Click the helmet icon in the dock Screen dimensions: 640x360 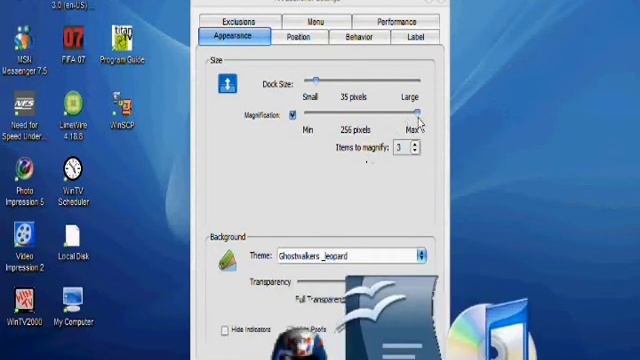[x=301, y=344]
